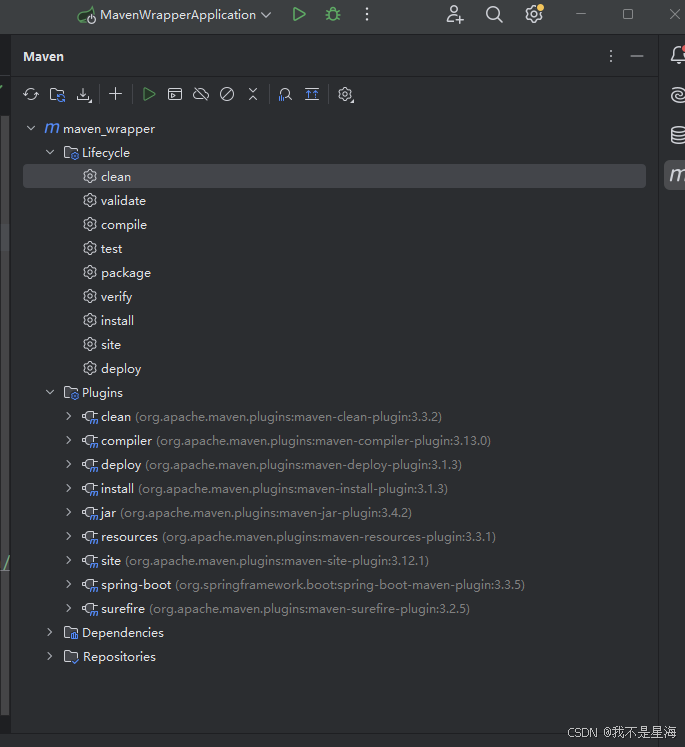The image size is (685, 747).
Task: Collapse the Plugins node
Action: pyautogui.click(x=50, y=392)
